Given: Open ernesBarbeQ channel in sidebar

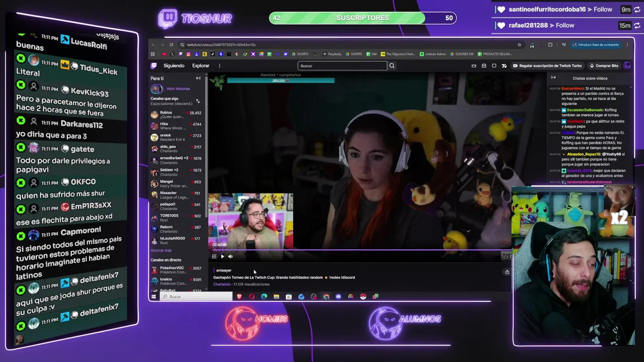Looking at the screenshot, I should point(176,160).
